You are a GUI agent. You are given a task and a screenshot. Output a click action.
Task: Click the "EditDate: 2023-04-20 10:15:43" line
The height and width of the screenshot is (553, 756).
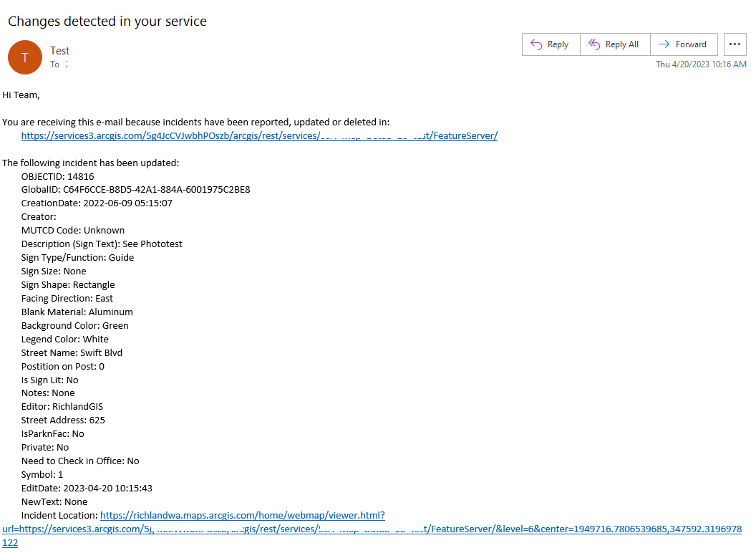87,489
